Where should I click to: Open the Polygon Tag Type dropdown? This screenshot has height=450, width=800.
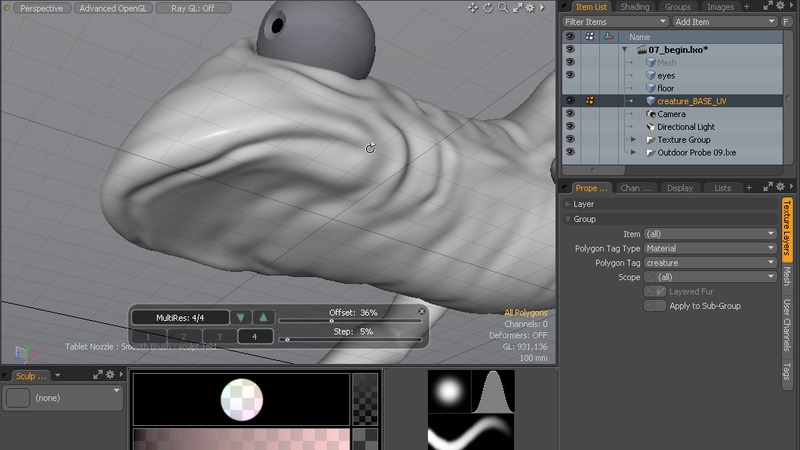pyautogui.click(x=710, y=248)
